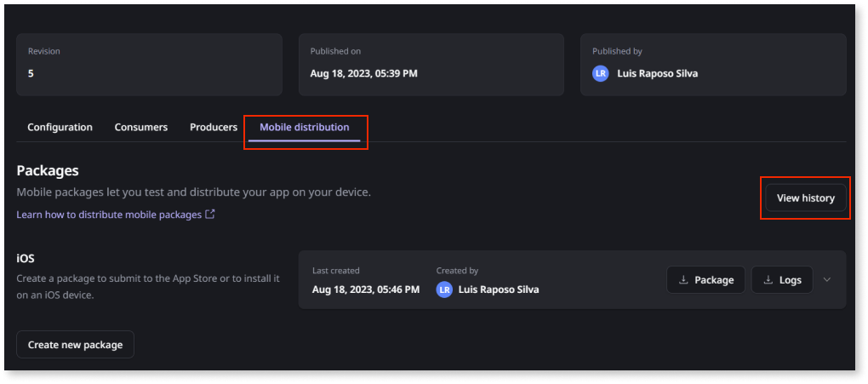Click the View history button

click(x=805, y=198)
